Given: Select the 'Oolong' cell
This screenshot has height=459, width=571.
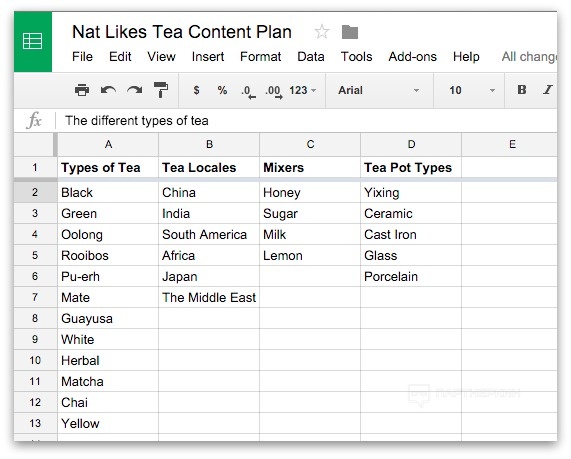Looking at the screenshot, I should coord(108,234).
